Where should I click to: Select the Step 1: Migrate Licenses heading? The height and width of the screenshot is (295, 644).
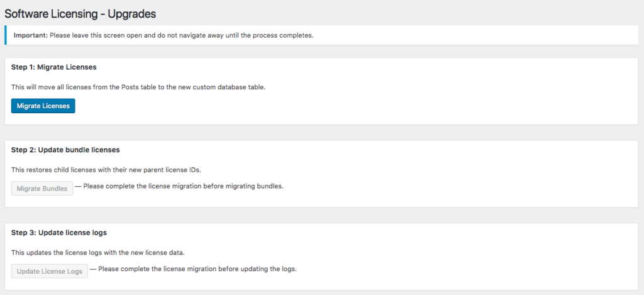click(53, 67)
